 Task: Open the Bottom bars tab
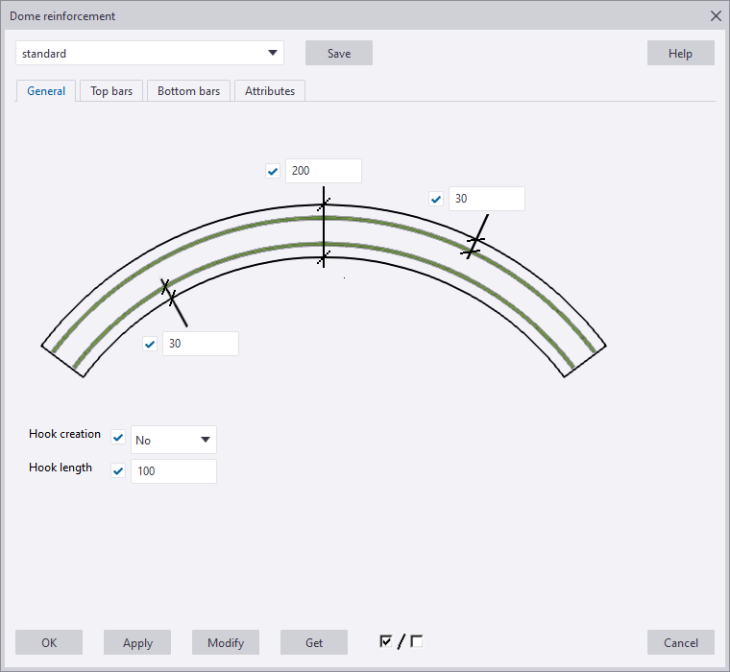pos(189,91)
